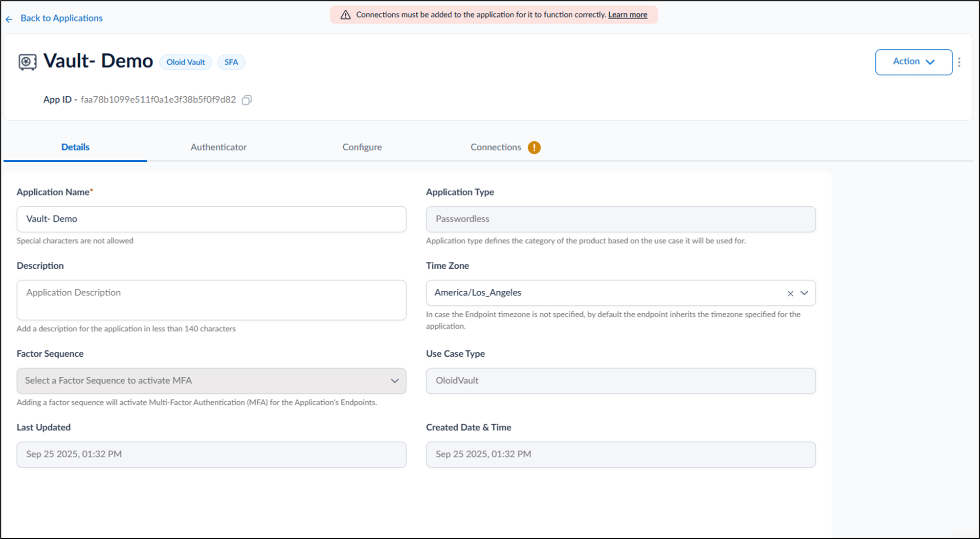Click the Application Type Passwordless field
This screenshot has width=980, height=539.
point(621,219)
